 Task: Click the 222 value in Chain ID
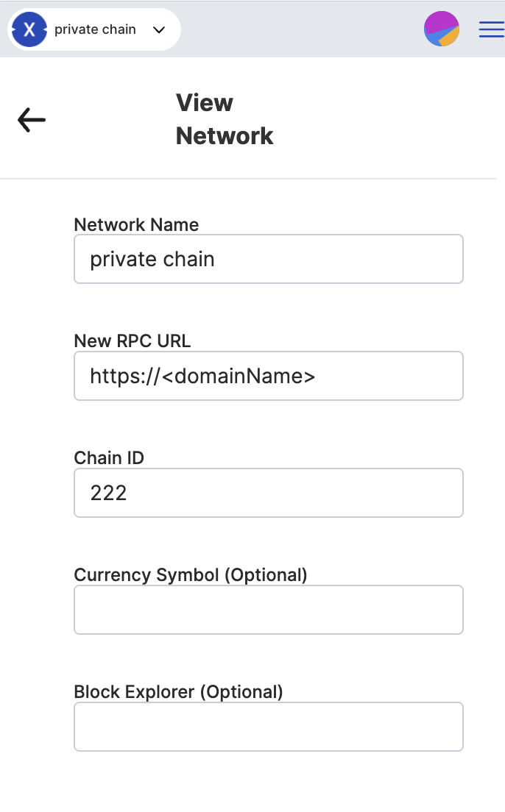tap(108, 493)
